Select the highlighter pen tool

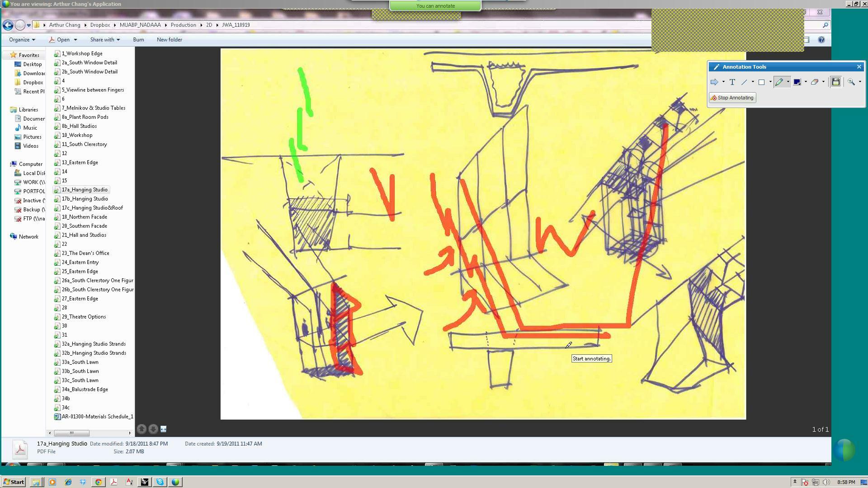point(779,82)
